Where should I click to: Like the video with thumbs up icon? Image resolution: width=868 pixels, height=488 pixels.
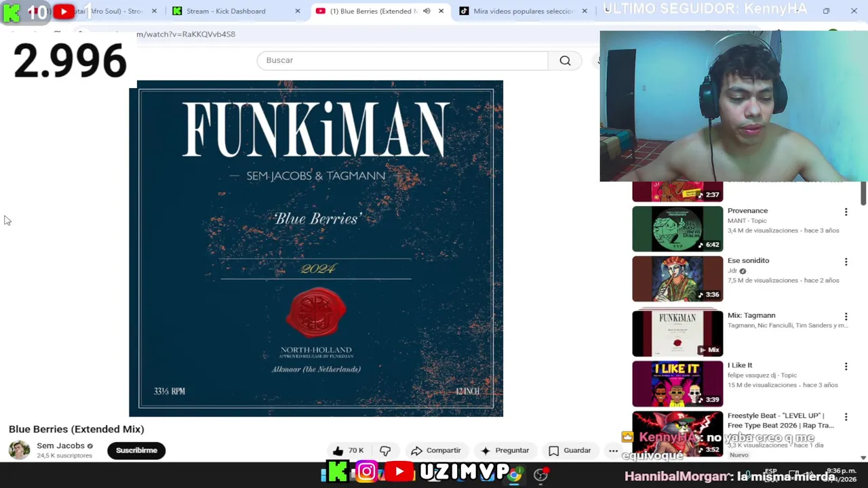pyautogui.click(x=338, y=451)
